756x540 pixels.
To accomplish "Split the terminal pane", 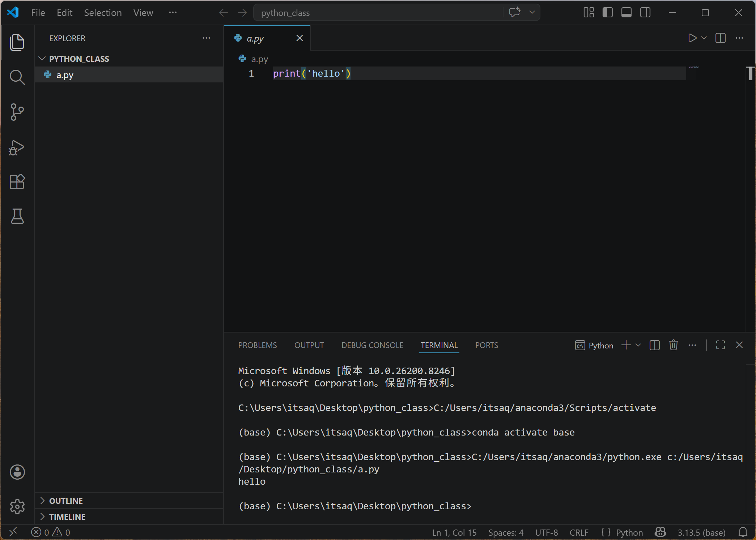I will pos(655,345).
